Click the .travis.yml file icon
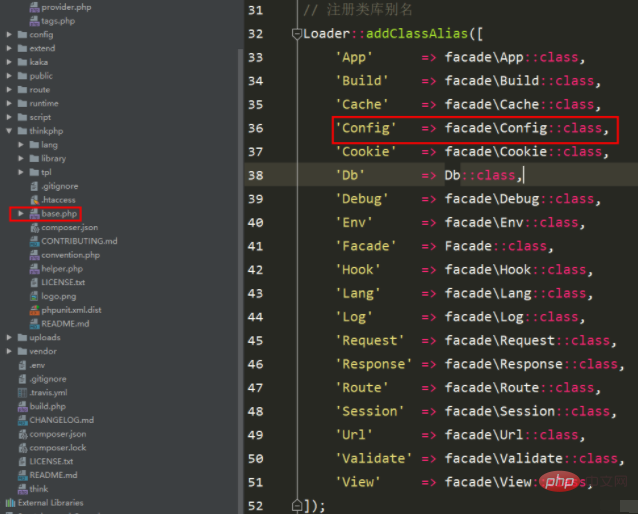The height and width of the screenshot is (514, 638). (23, 393)
